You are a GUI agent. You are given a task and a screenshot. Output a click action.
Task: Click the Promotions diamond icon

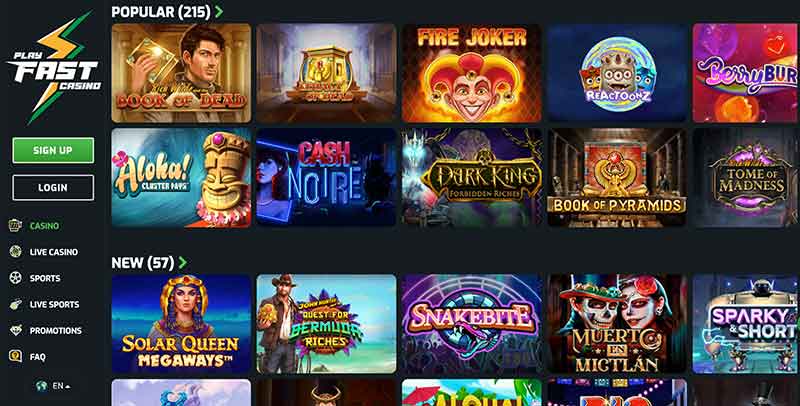pos(15,330)
